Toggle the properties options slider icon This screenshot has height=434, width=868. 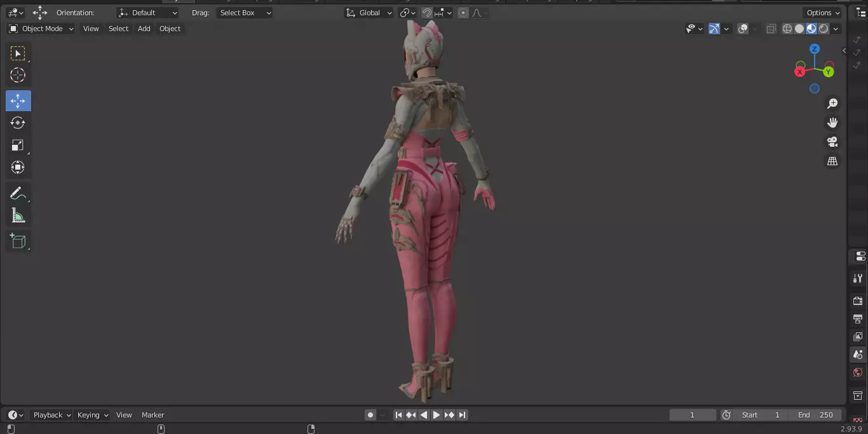click(x=860, y=257)
